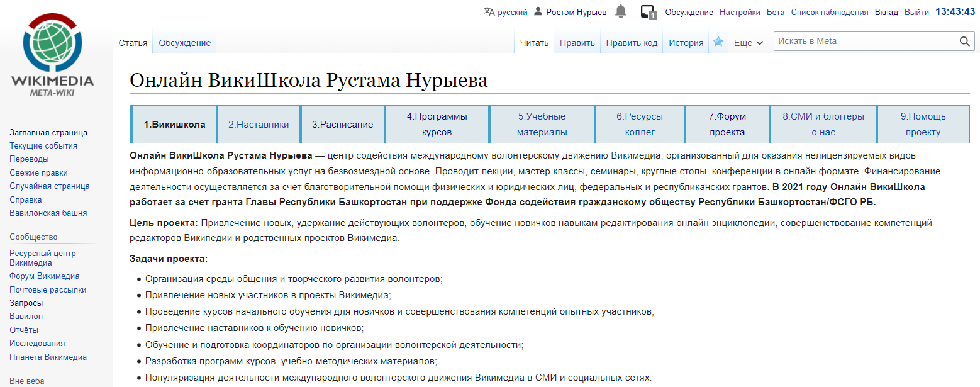This screenshot has height=387, width=980.
Task: Open the notices tray icon
Action: pos(649,12)
